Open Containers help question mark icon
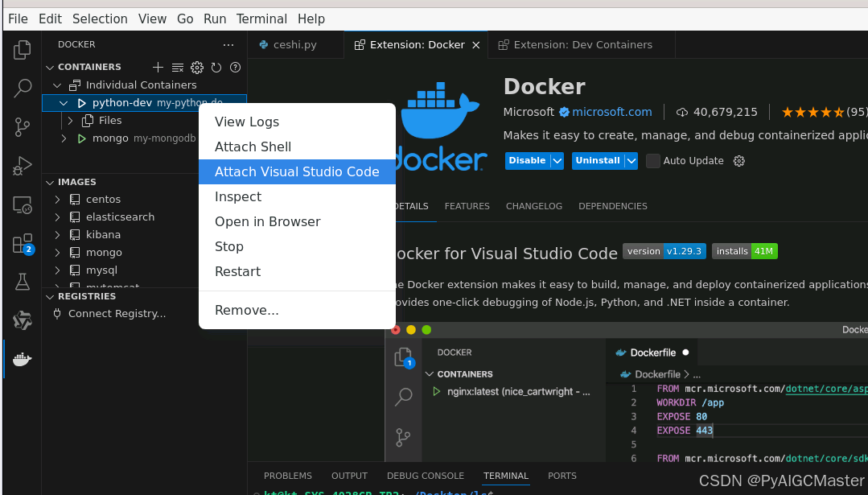This screenshot has height=495, width=868. tap(235, 68)
